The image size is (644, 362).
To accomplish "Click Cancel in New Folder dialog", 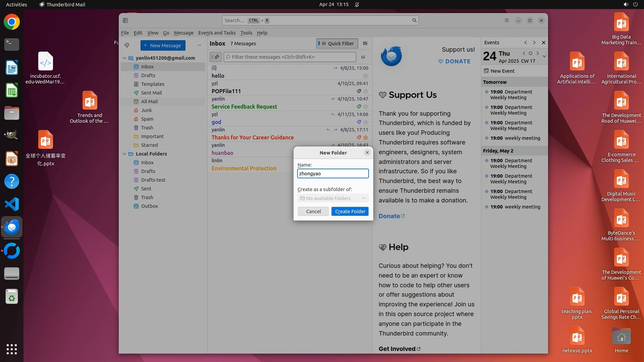I will click(x=313, y=212).
